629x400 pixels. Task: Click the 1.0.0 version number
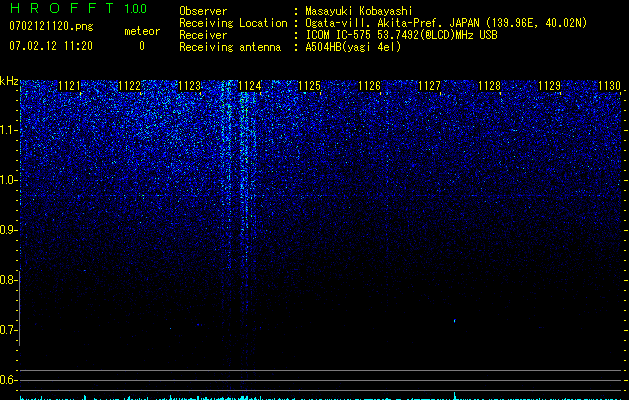136,9
